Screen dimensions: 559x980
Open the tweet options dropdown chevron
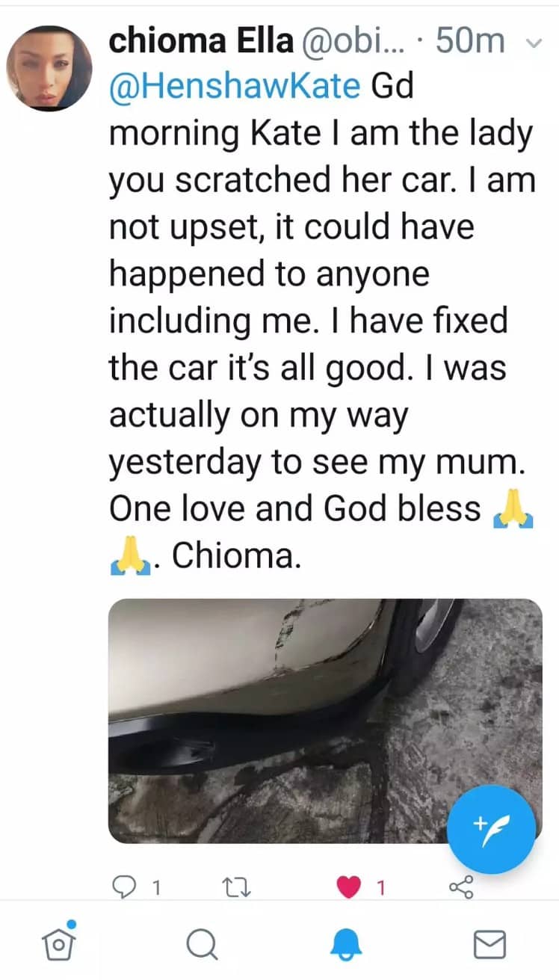533,42
